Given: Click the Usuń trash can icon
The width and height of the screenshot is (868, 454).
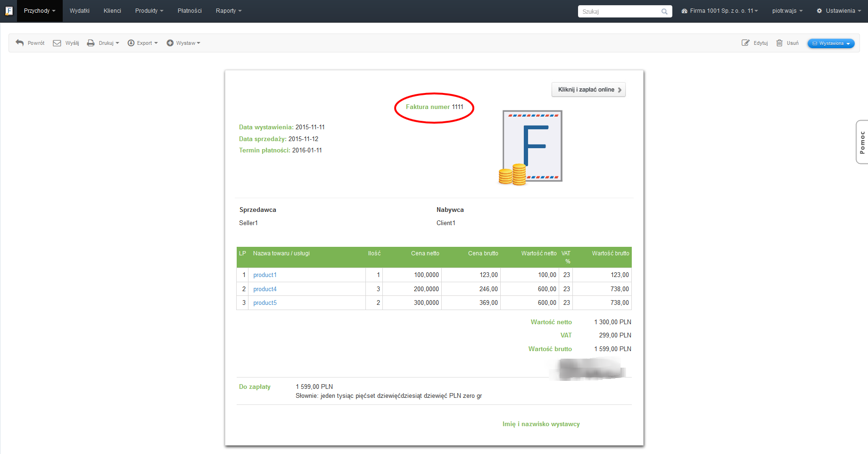Looking at the screenshot, I should point(779,43).
